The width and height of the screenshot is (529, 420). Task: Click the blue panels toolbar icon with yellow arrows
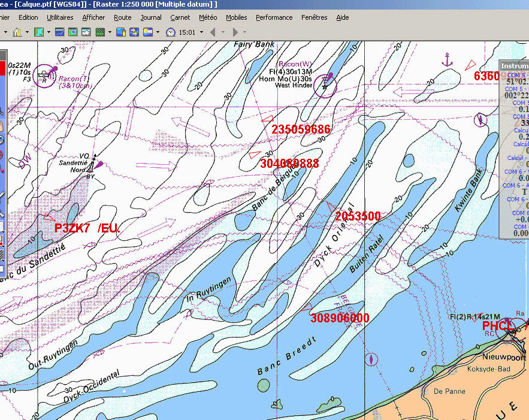133,32
